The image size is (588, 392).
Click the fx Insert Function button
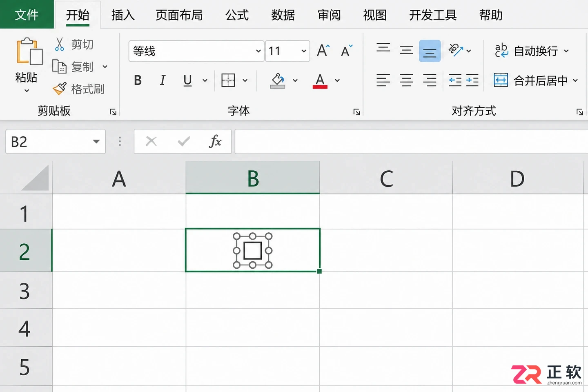click(215, 141)
